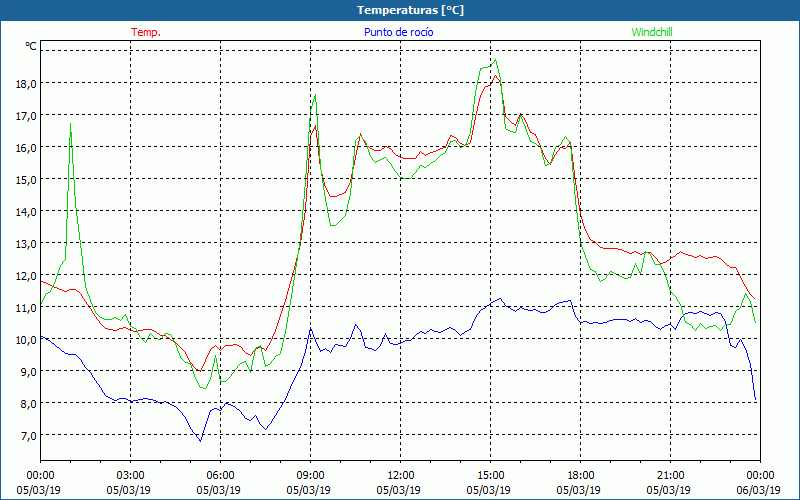Click the 11,0 y-axis value
The width and height of the screenshot is (800, 500).
[x=27, y=308]
